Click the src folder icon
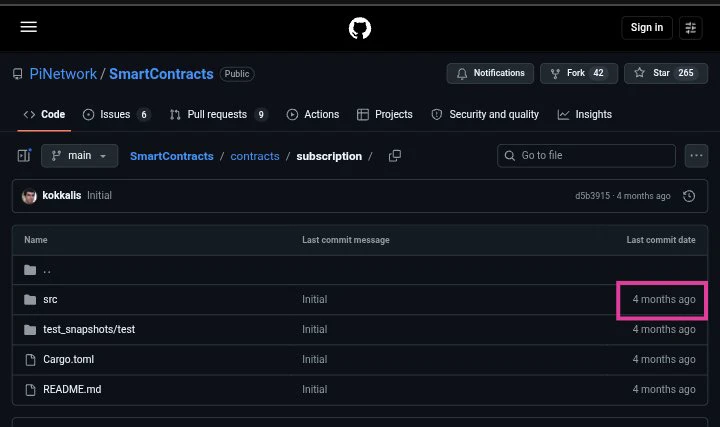The height and width of the screenshot is (427, 720). point(30,300)
